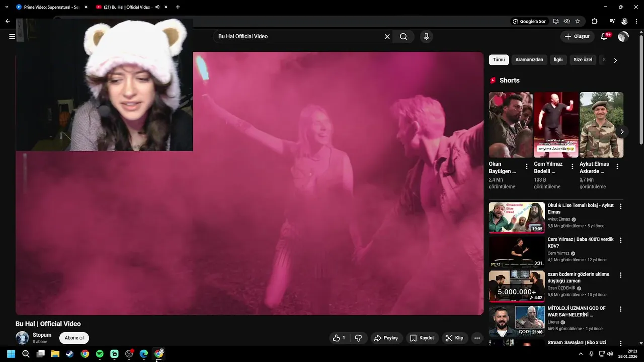Click the Literat channel name
This screenshot has height=362, width=644.
[x=553, y=322]
